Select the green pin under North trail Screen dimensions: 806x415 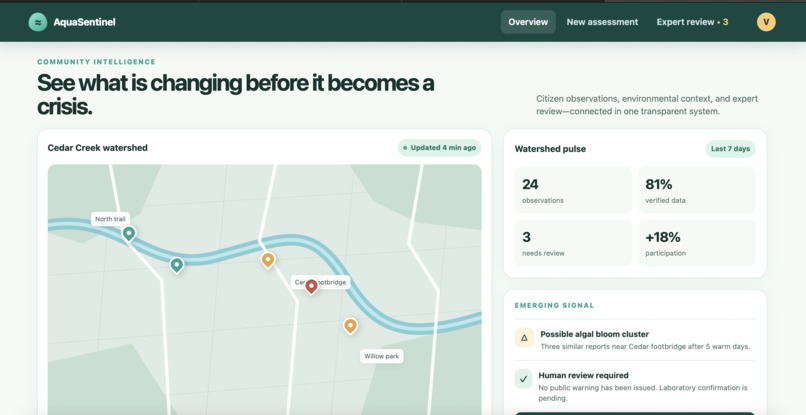point(129,233)
